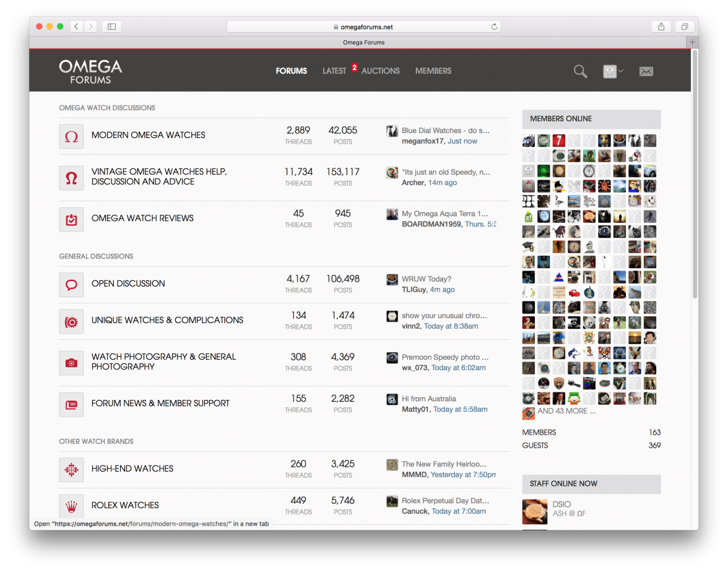728x572 pixels.
Task: Click the browser address bar
Action: pos(364,27)
